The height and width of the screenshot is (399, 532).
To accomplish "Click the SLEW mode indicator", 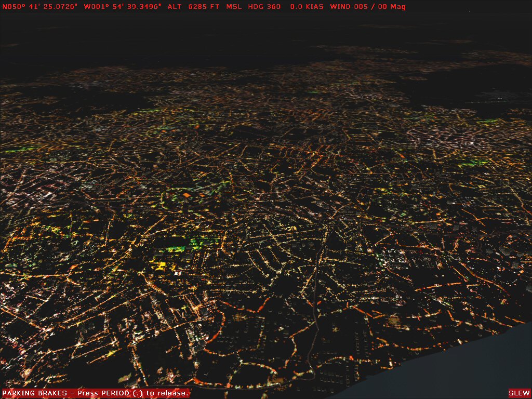I will point(519,393).
